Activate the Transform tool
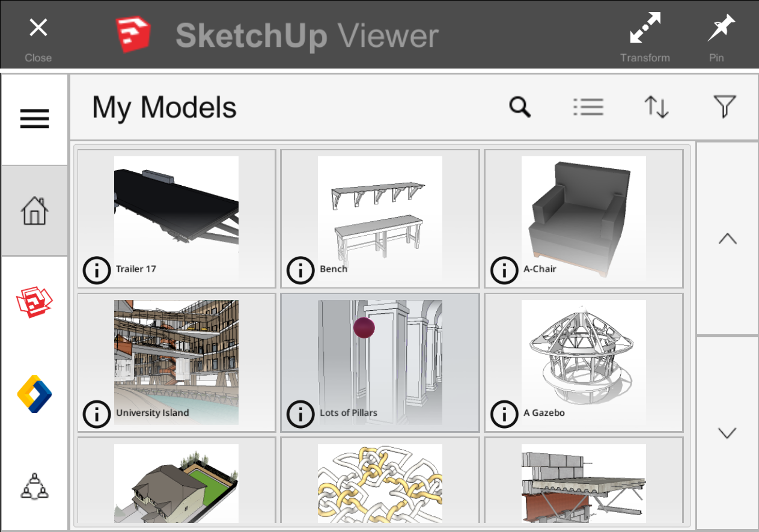This screenshot has height=532, width=759. [645, 37]
